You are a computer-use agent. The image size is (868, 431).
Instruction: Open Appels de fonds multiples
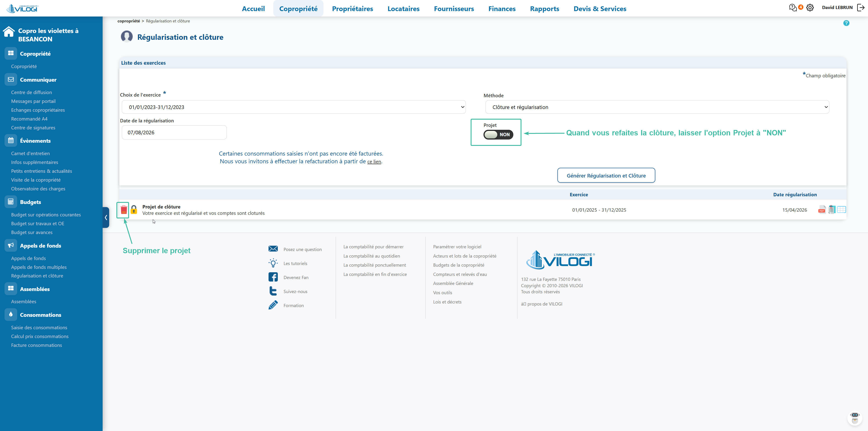click(39, 267)
